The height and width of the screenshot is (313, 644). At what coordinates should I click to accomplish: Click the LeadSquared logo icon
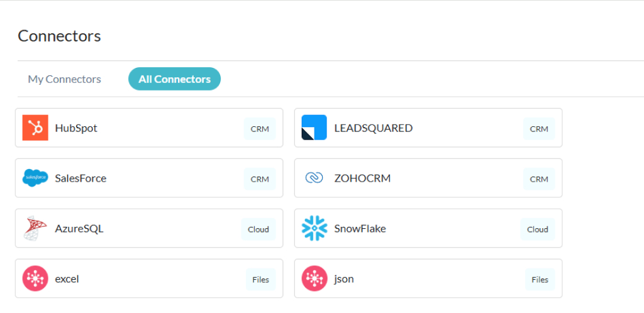point(314,128)
